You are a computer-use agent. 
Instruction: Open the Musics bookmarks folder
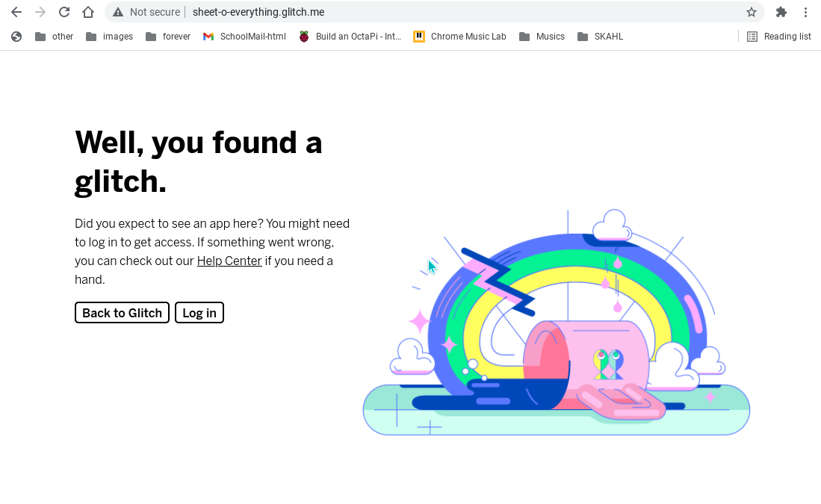click(542, 37)
